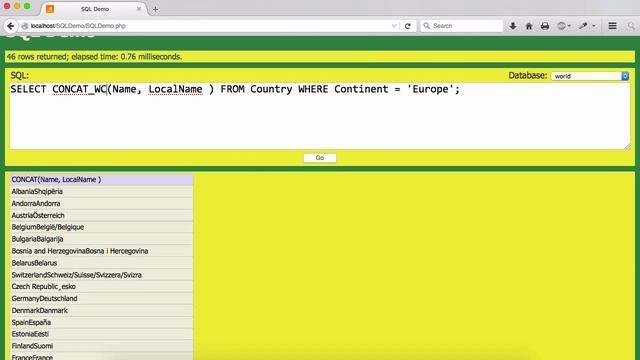Select the Bosnia and Herzegovina row
Viewport: 640px width, 360px height.
coord(101,251)
